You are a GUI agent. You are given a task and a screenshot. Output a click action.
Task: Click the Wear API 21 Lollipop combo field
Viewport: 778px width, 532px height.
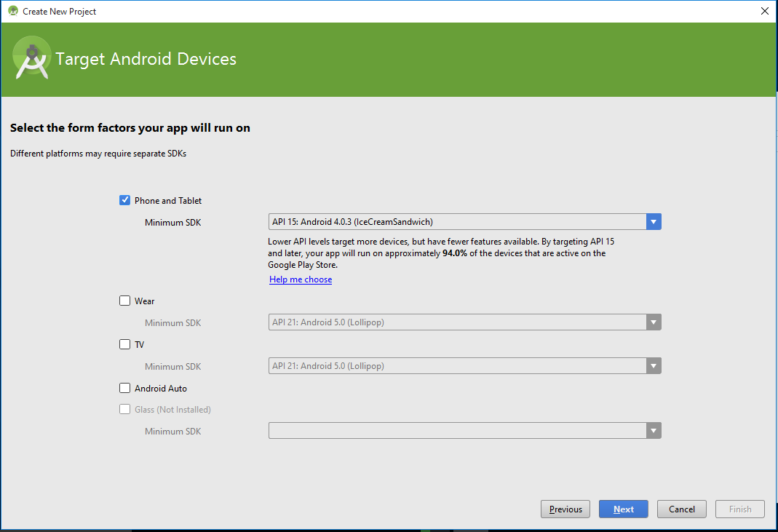pyautogui.click(x=456, y=322)
